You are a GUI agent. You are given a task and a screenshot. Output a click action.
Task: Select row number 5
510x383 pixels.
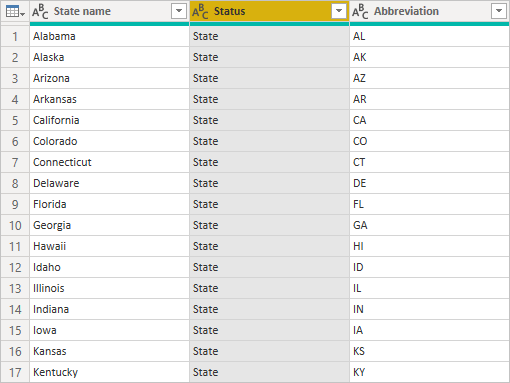pos(15,120)
